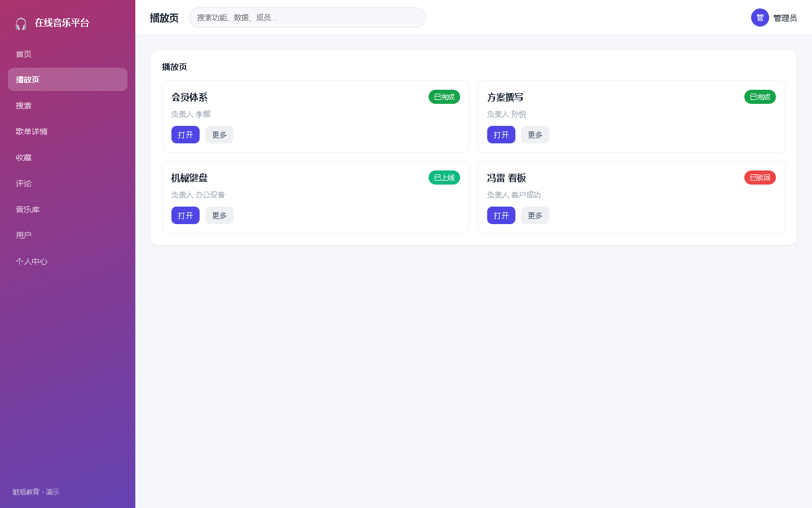This screenshot has height=508, width=812.
Task: Click 打开 on the 会员体系 card
Action: pos(186,135)
